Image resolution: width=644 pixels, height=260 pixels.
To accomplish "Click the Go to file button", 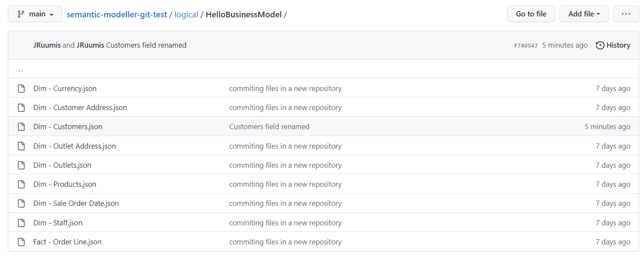I will click(x=531, y=14).
